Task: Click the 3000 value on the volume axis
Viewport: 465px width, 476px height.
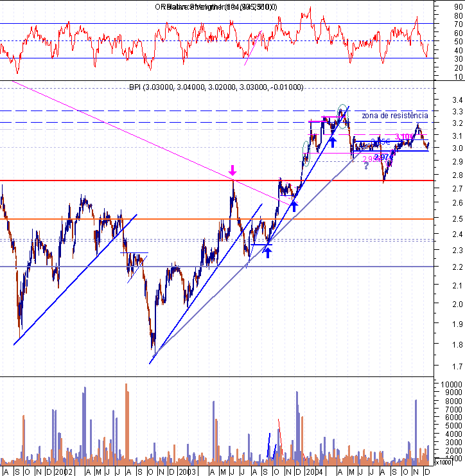Action: (453, 443)
